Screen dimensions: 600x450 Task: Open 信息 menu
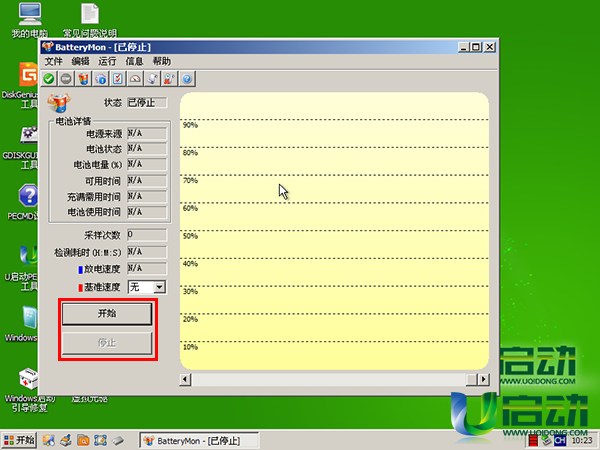(134, 61)
